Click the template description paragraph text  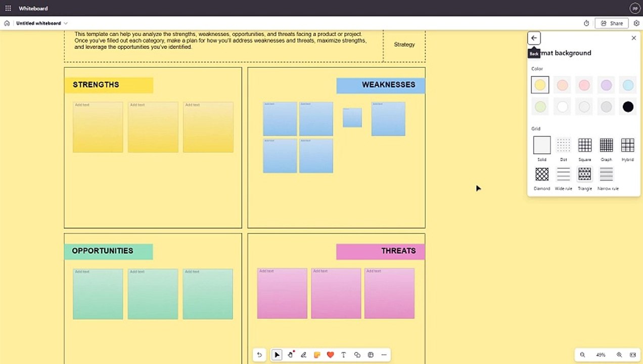221,40
